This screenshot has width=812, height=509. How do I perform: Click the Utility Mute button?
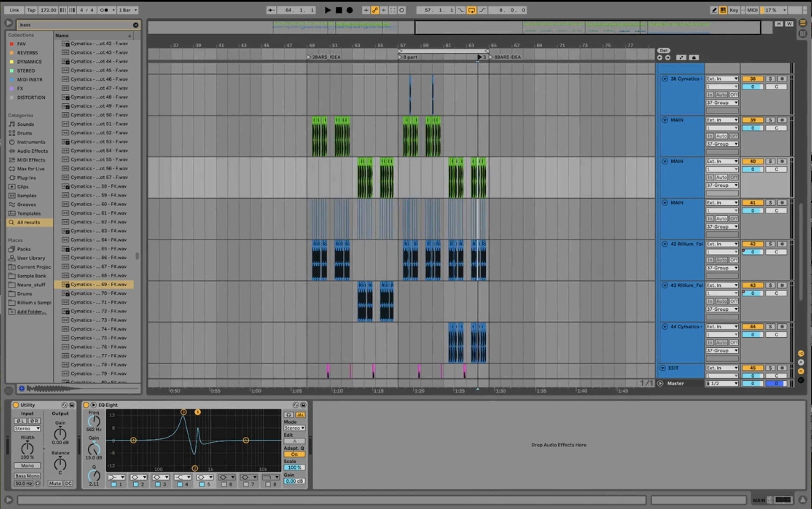(55, 484)
